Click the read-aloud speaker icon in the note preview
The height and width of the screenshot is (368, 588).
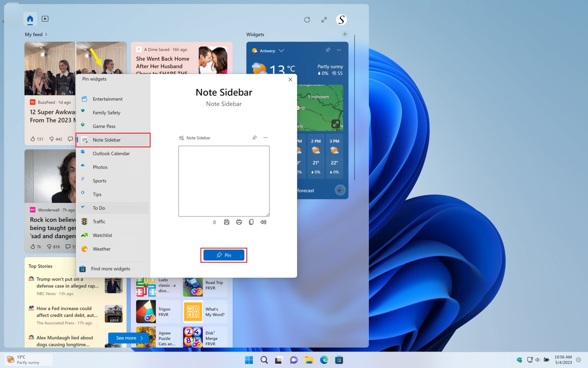click(263, 222)
